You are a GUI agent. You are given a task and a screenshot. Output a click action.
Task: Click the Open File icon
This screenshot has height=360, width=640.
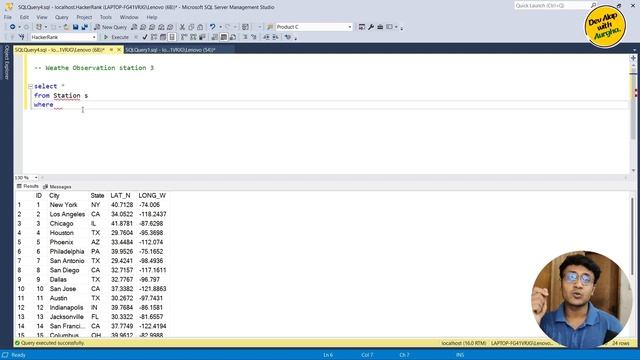coord(66,27)
